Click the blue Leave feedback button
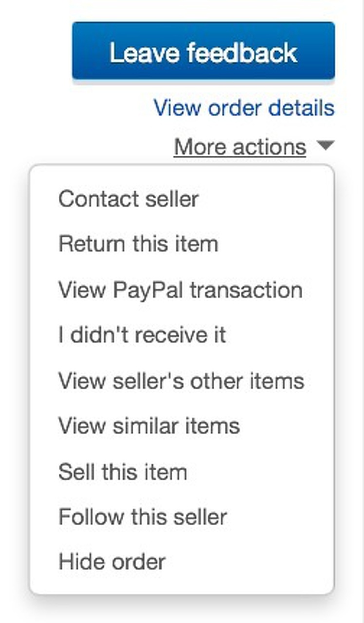The height and width of the screenshot is (623, 364). coord(203,50)
